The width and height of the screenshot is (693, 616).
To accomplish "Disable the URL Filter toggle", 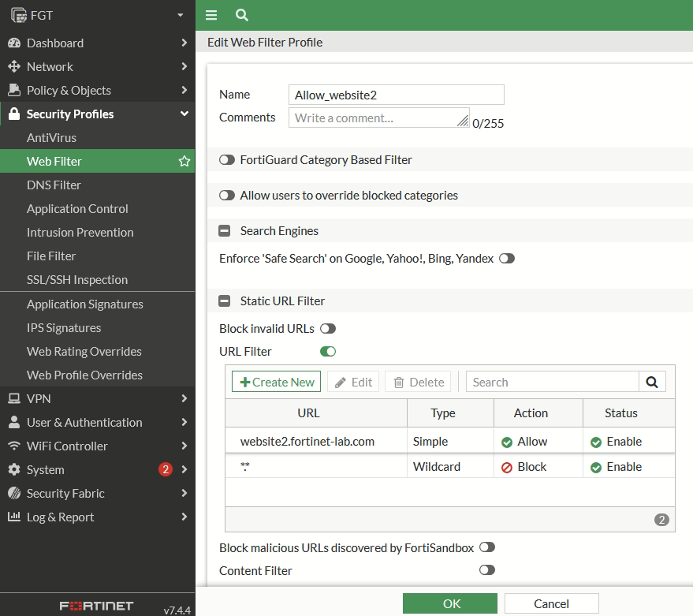I will click(327, 352).
